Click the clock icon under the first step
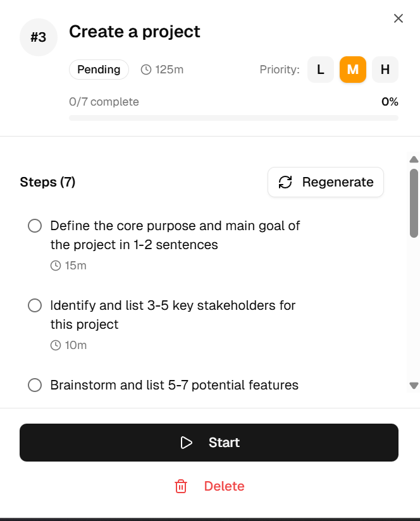The width and height of the screenshot is (420, 521). [55, 266]
